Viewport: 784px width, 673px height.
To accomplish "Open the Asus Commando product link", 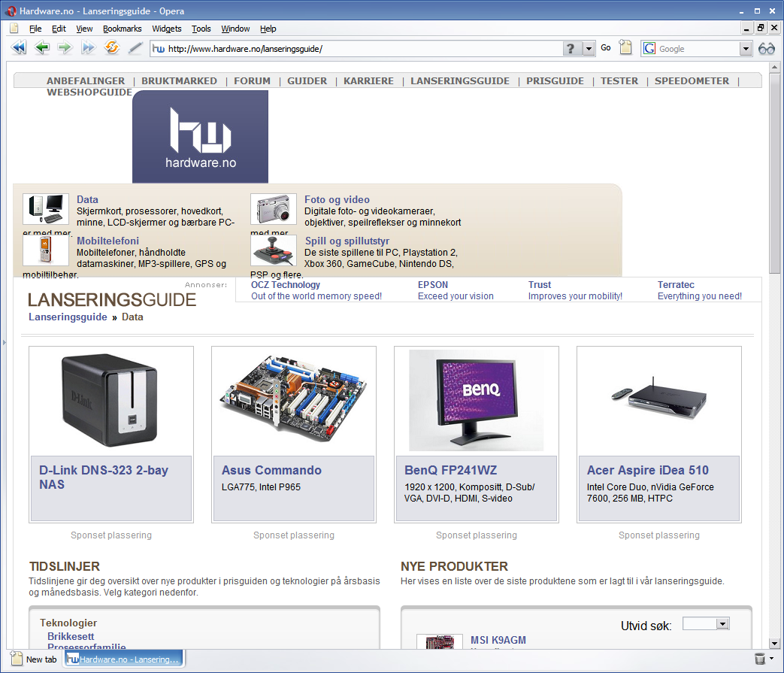I will point(271,470).
